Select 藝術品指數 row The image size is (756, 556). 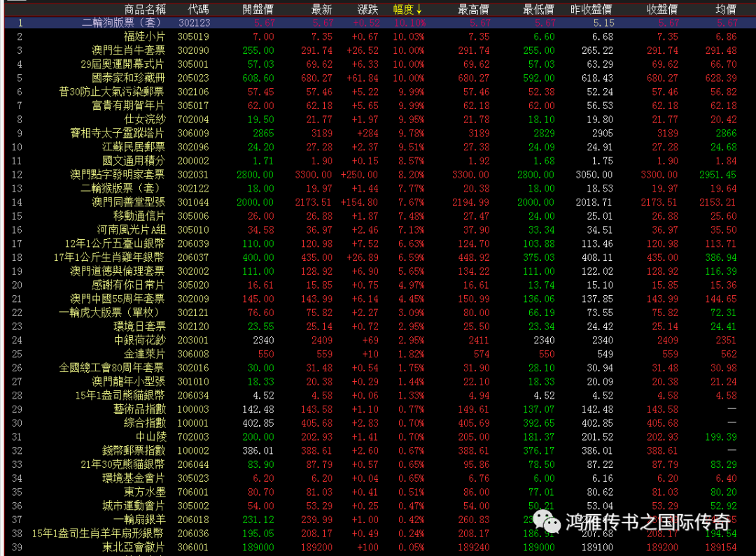[x=380, y=410]
